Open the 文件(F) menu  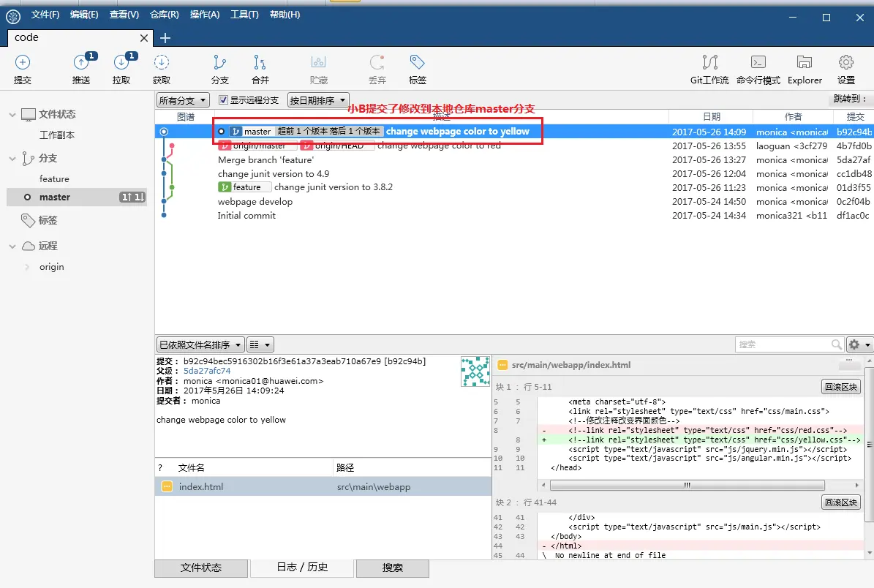[45, 15]
